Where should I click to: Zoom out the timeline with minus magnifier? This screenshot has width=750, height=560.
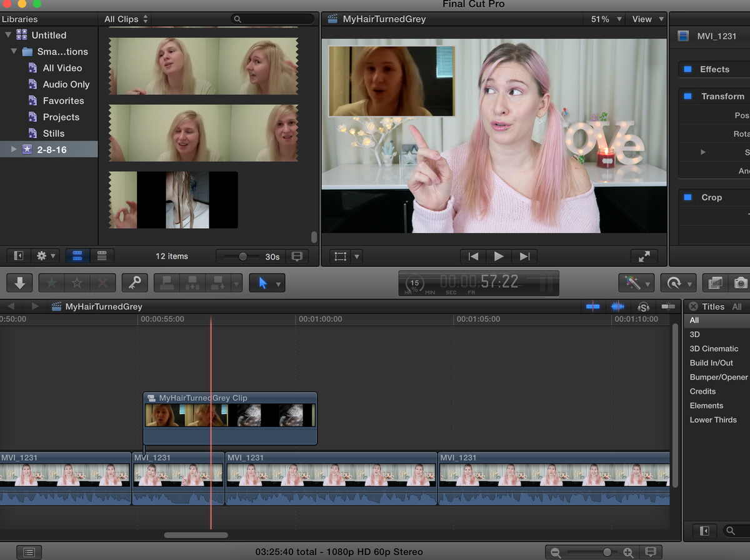(555, 552)
